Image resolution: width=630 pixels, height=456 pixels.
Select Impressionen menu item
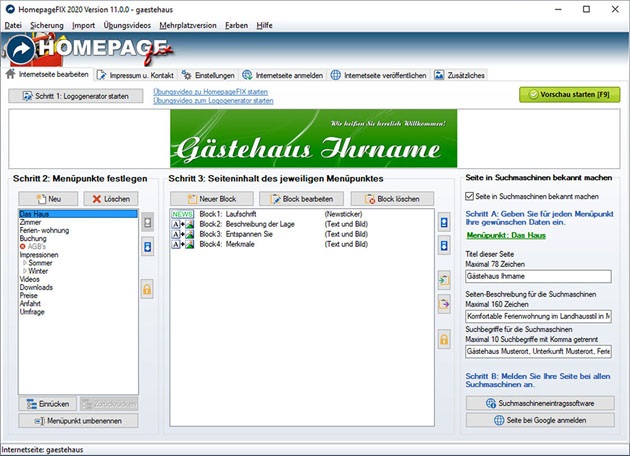[x=39, y=255]
